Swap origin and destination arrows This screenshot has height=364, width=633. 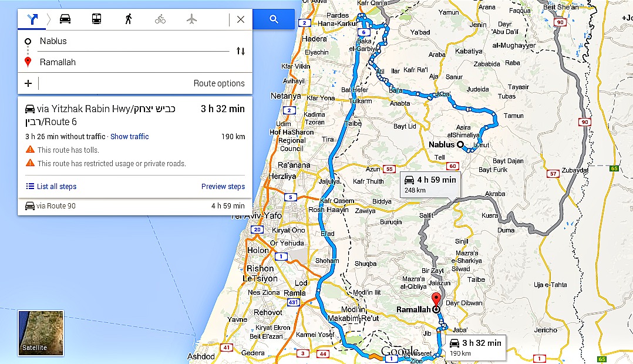[x=241, y=51]
